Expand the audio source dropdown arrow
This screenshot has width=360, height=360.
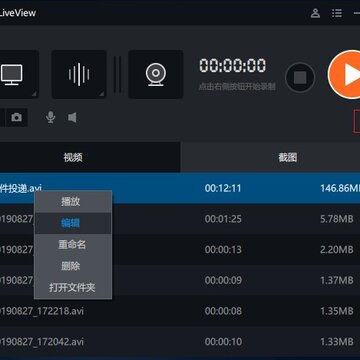[101, 94]
